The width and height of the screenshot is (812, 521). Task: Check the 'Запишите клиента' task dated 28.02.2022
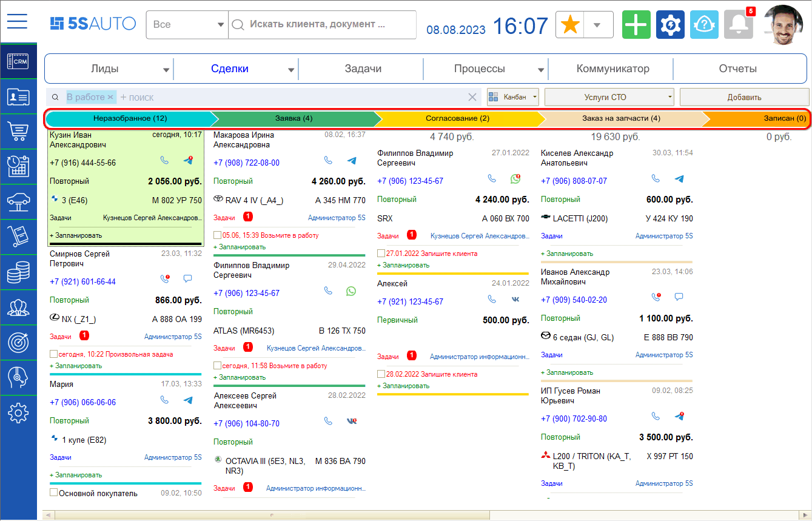(381, 374)
